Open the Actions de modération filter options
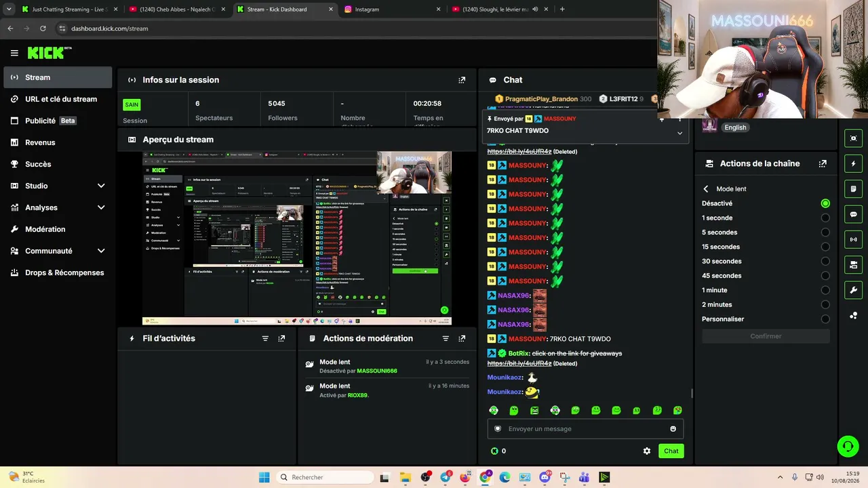The width and height of the screenshot is (868, 488). pos(446,338)
